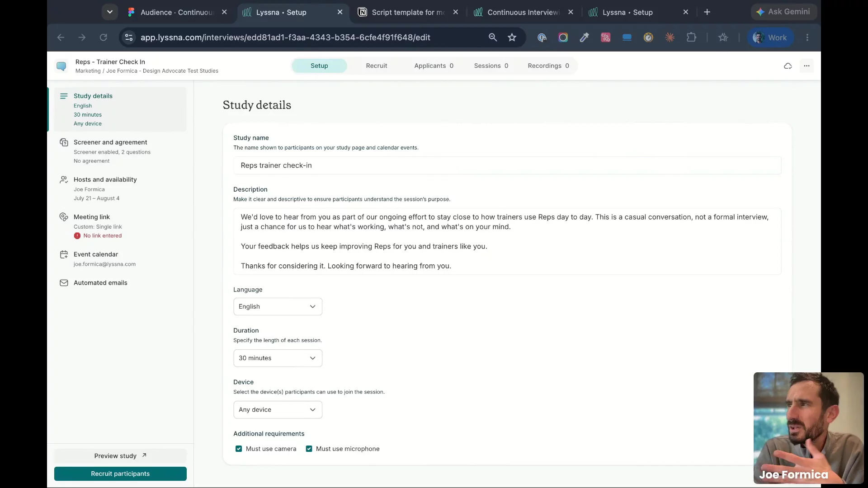This screenshot has width=868, height=488.
Task: Click joe.formica@lyssna.com calendar text
Action: [x=104, y=264]
